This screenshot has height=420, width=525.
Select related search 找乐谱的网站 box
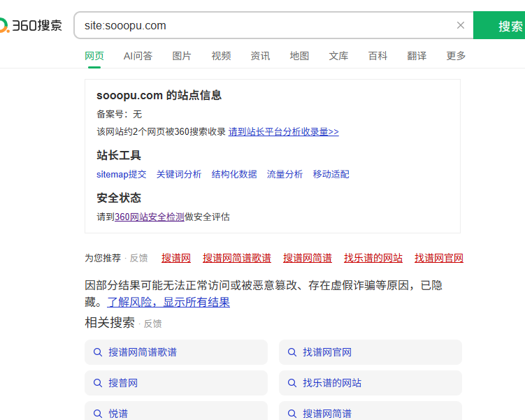click(x=371, y=383)
